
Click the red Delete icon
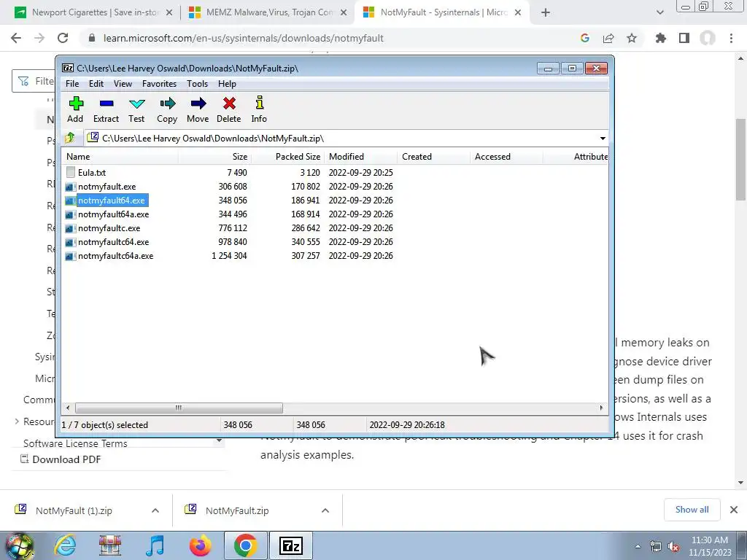tap(228, 109)
